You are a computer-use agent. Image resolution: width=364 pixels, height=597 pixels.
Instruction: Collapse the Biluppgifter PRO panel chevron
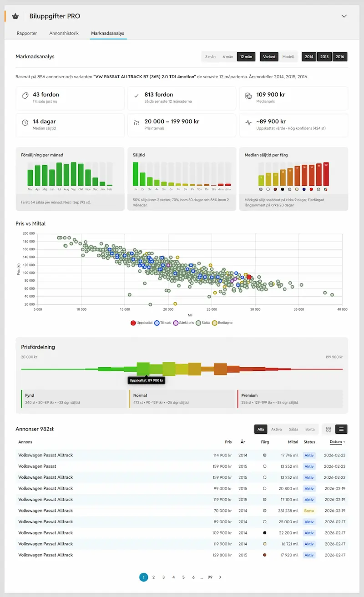344,16
